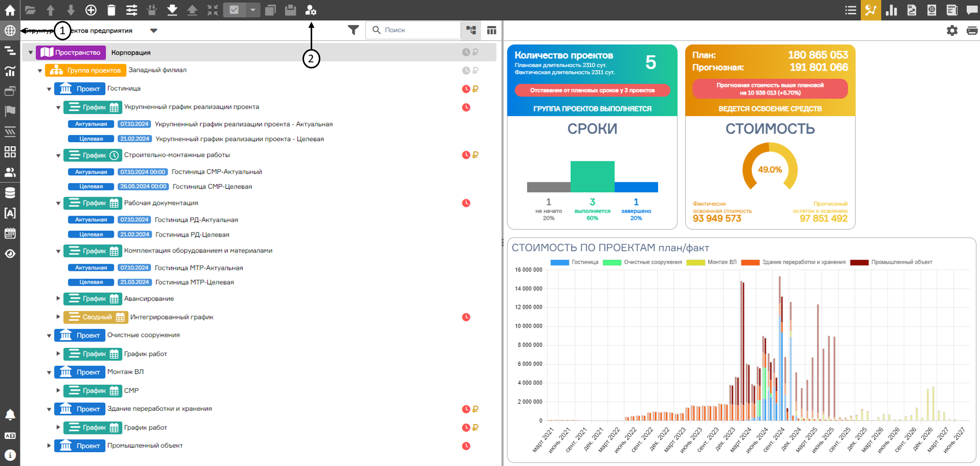This screenshot has height=466, width=980.
Task: Open Gantt chart section in left sidebar
Action: (10, 51)
